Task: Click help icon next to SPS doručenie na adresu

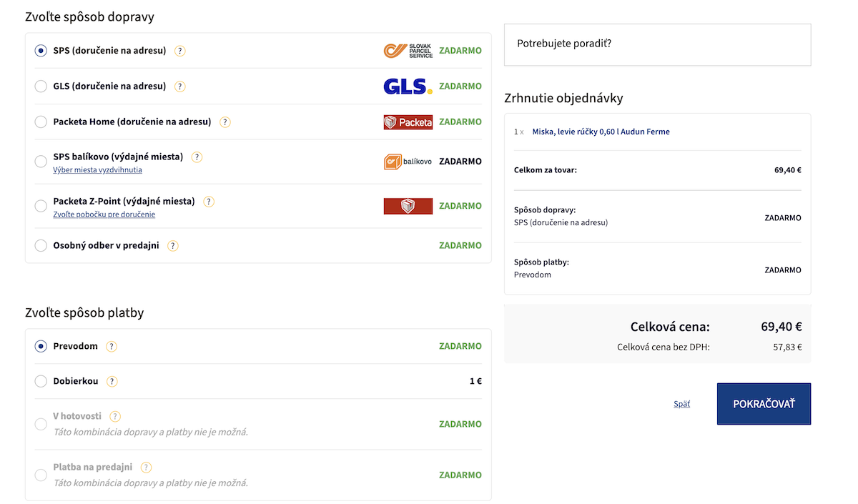Action: [x=180, y=51]
